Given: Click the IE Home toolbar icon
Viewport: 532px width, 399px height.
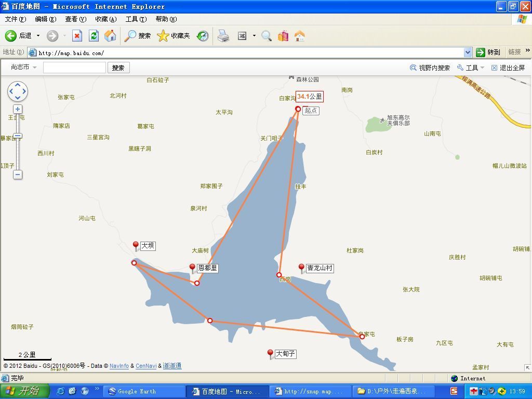Looking at the screenshot, I should (x=110, y=36).
